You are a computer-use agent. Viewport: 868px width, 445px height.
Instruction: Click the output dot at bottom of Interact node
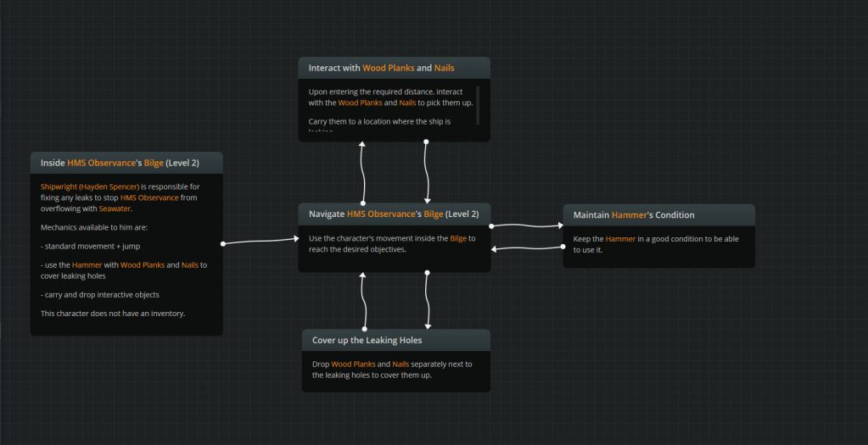pyautogui.click(x=426, y=142)
